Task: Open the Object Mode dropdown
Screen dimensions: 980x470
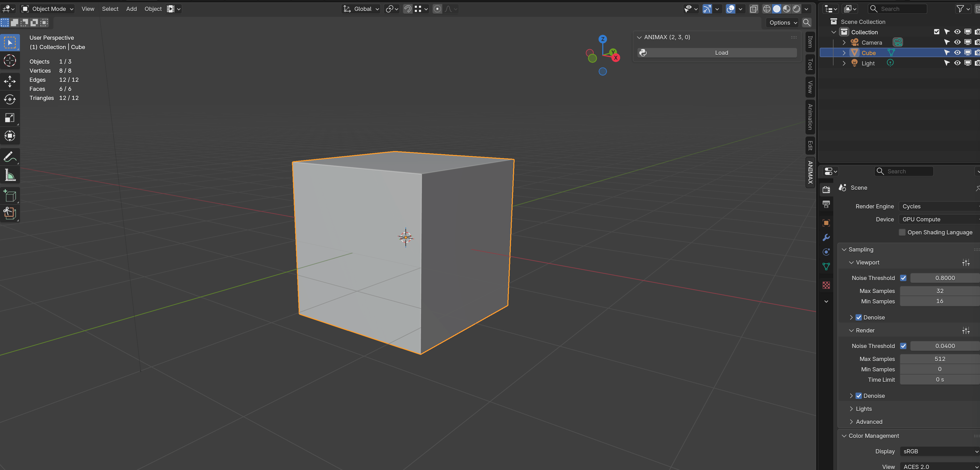Action: coord(47,9)
